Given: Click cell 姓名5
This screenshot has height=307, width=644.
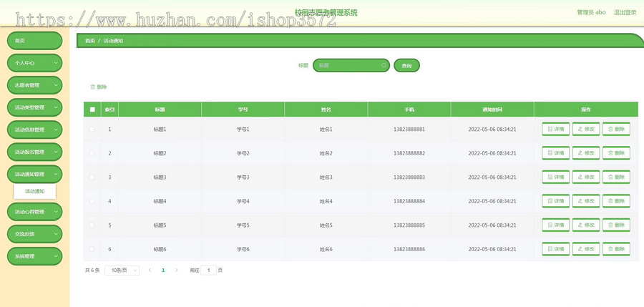Looking at the screenshot, I should point(326,225).
